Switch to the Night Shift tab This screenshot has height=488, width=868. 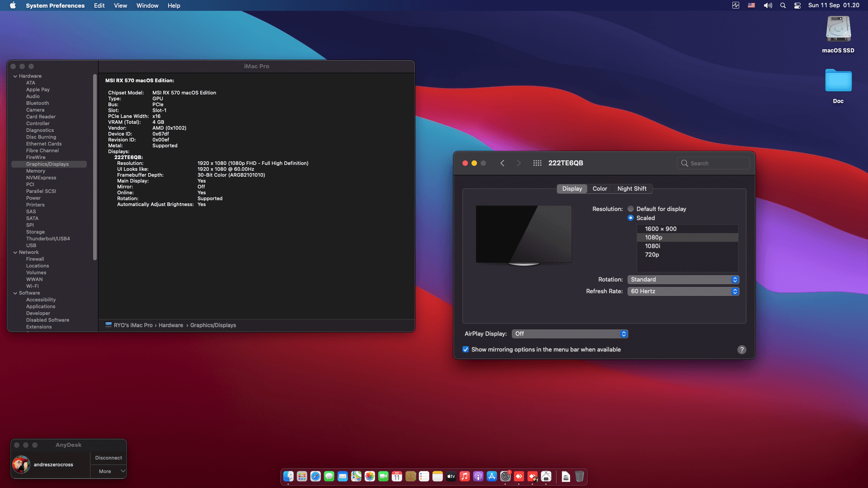pyautogui.click(x=632, y=189)
